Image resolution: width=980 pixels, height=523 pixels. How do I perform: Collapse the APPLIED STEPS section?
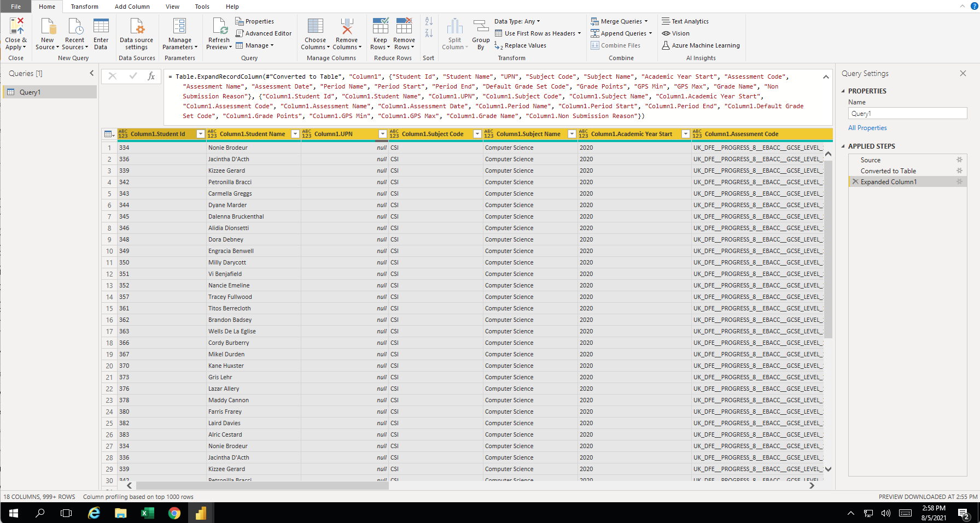843,146
